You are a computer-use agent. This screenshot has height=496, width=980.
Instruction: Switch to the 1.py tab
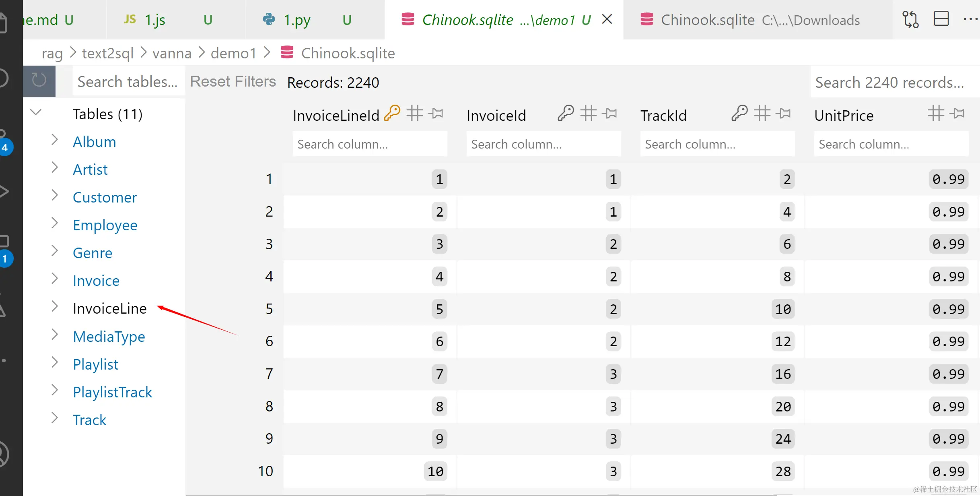(297, 19)
